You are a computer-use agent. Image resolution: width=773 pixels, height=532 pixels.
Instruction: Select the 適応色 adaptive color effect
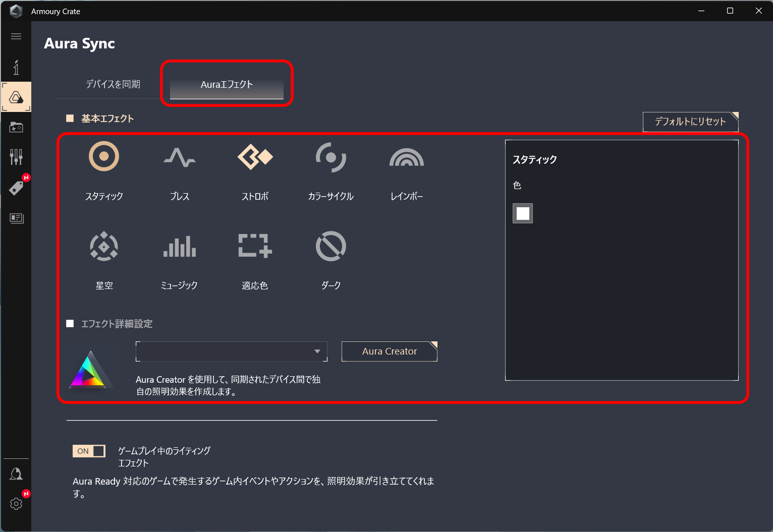coord(255,246)
